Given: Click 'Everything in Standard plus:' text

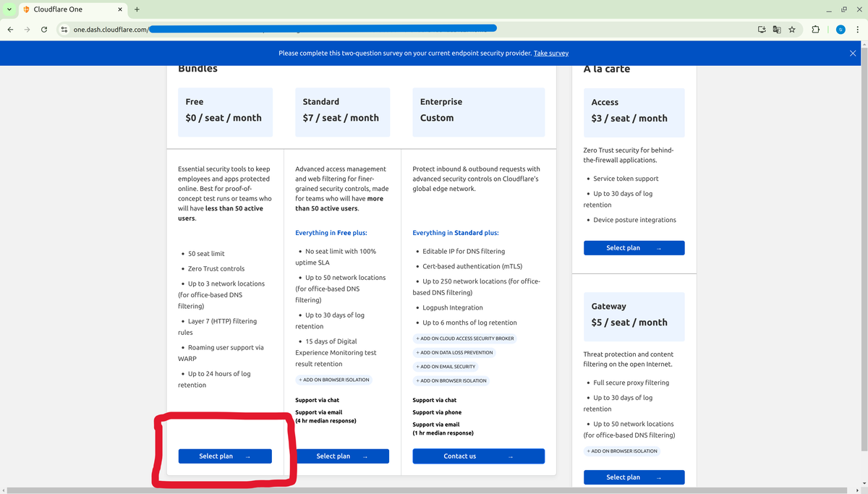Looking at the screenshot, I should (456, 233).
